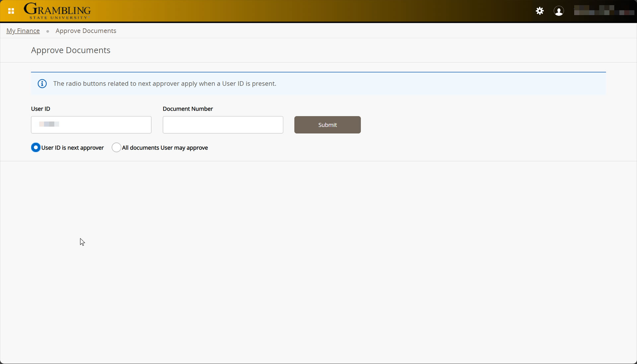The width and height of the screenshot is (637, 364).
Task: Click inside the User ID input field
Action: pyautogui.click(x=91, y=125)
